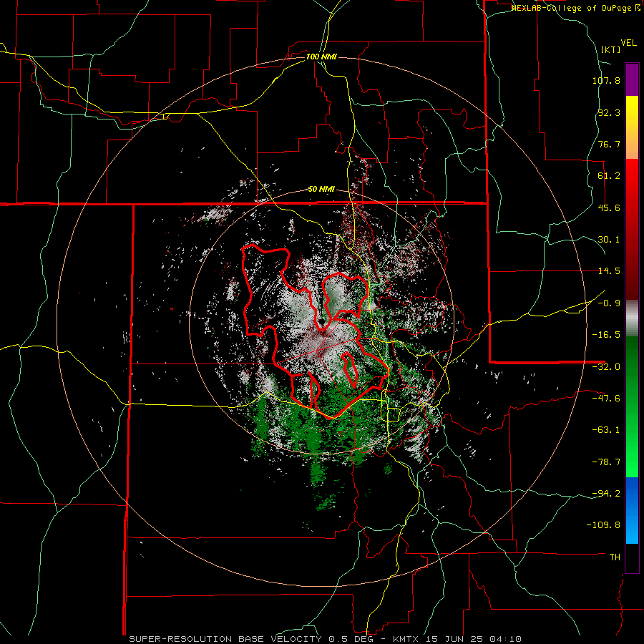Select the -0.9 legend value

[x=609, y=303]
